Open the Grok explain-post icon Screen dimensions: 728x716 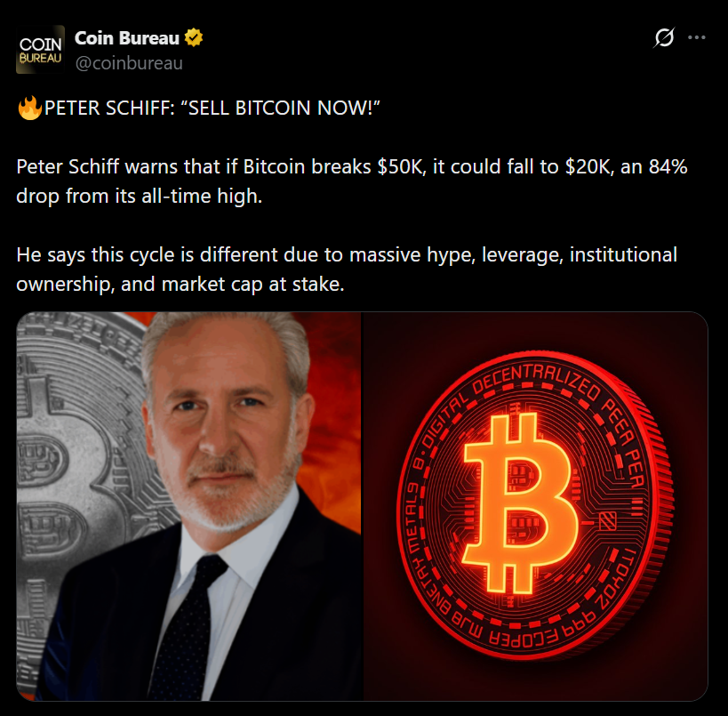tap(664, 37)
